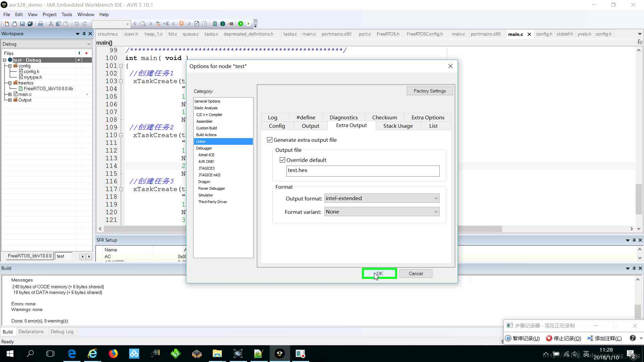Select Simulator under Debugger category
Image resolution: width=644 pixels, height=362 pixels.
point(206,195)
